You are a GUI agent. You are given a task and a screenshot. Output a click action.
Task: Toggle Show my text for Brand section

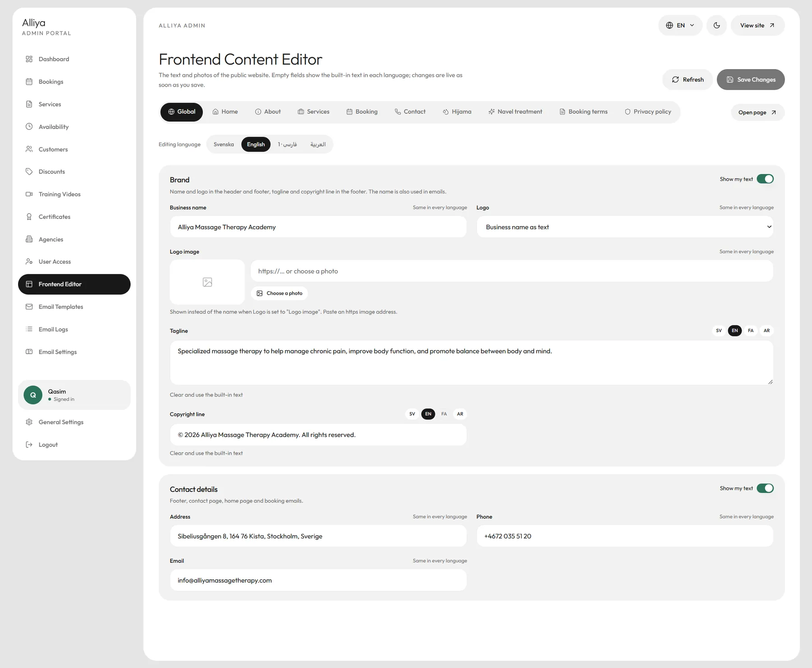coord(765,179)
